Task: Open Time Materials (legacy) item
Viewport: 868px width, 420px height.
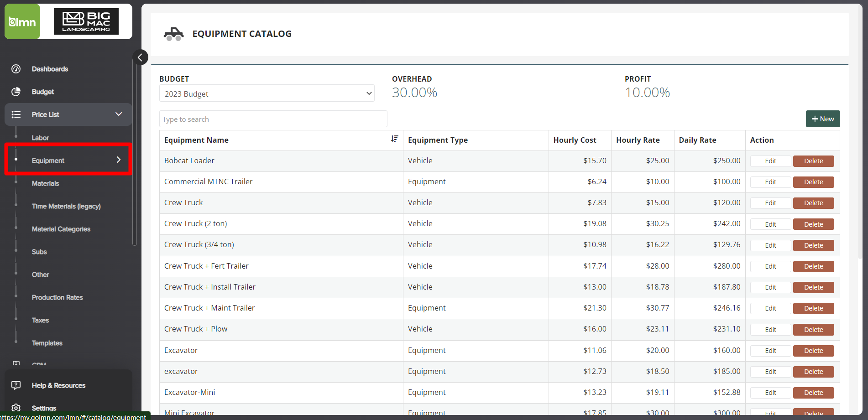Action: [66, 206]
